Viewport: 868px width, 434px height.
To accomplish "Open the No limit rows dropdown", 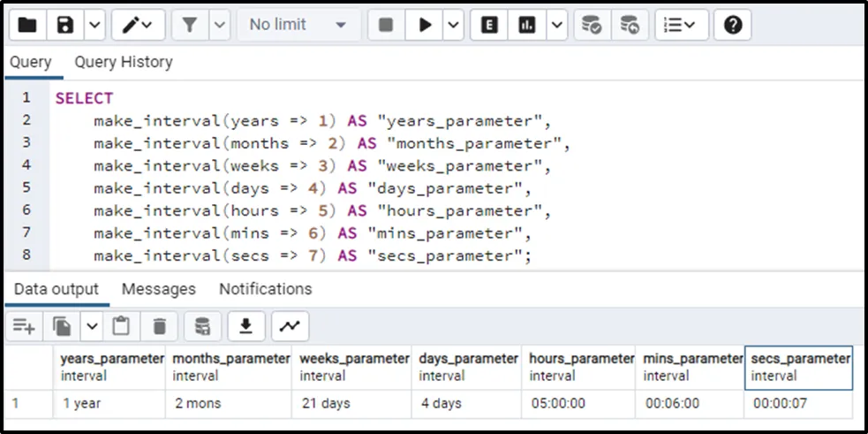I will [x=298, y=26].
